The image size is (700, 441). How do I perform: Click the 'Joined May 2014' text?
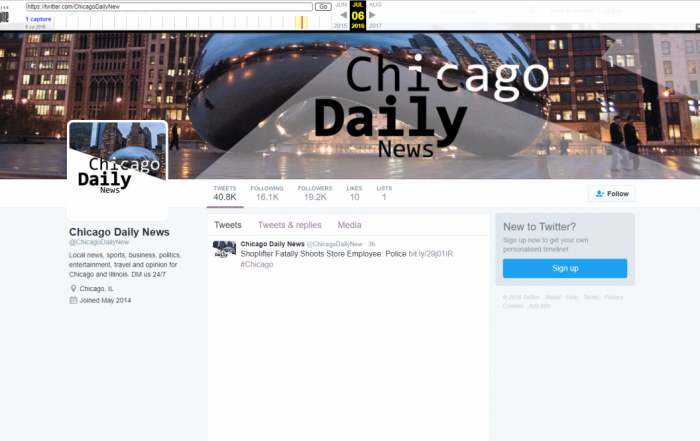click(x=105, y=300)
